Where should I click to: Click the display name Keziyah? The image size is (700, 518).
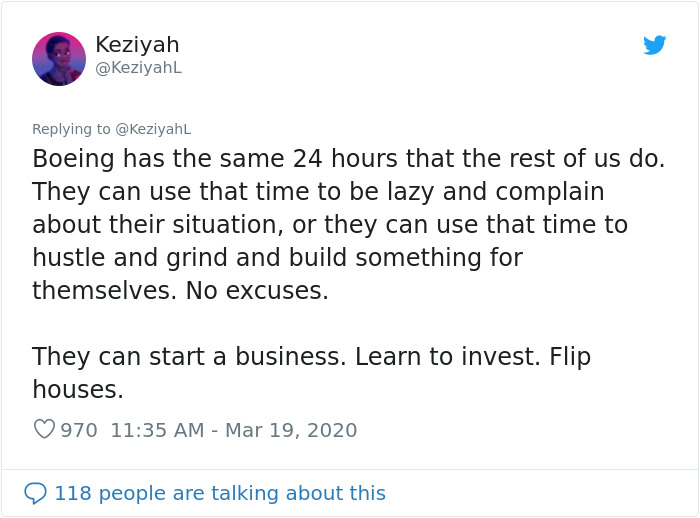click(x=137, y=45)
